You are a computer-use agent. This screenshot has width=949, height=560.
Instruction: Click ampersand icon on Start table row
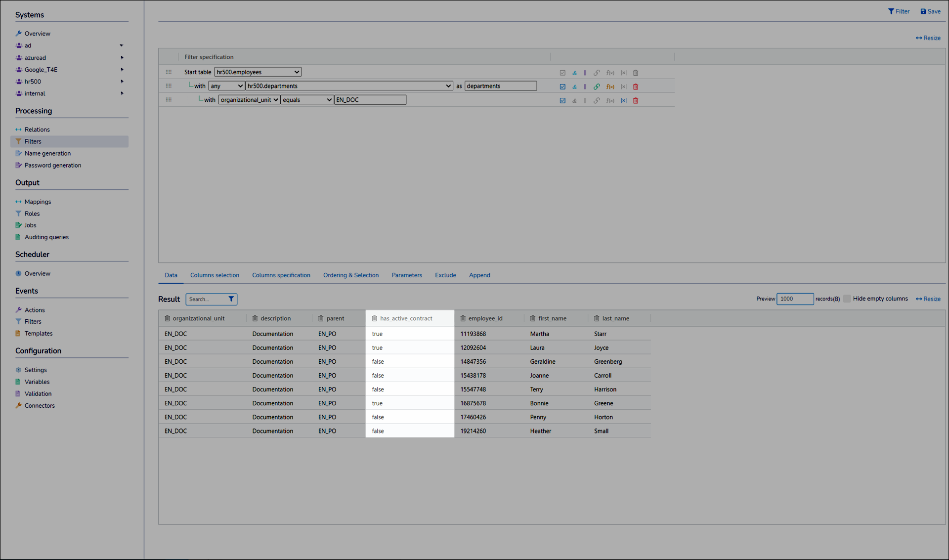[x=574, y=73]
